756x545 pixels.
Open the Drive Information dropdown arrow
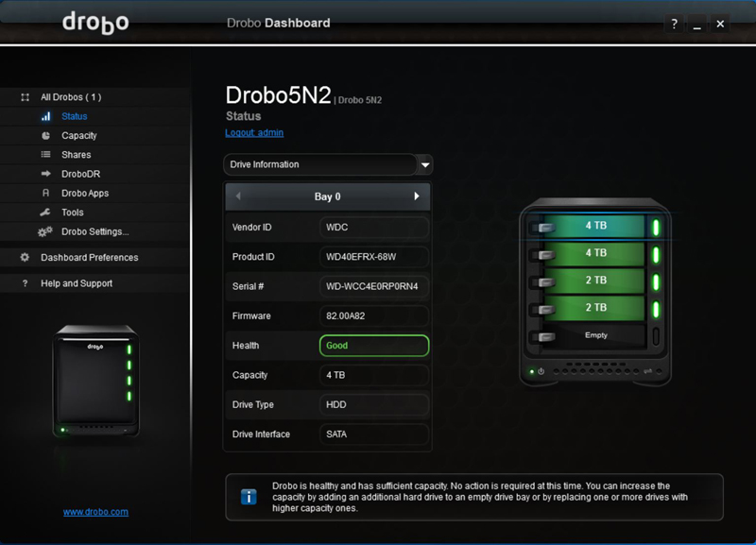[425, 164]
